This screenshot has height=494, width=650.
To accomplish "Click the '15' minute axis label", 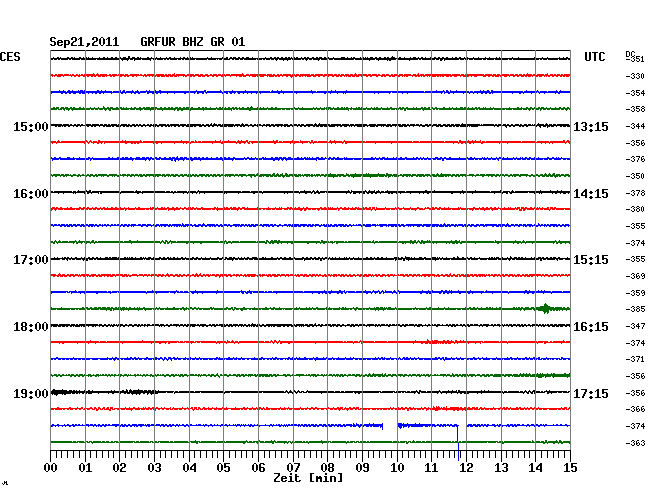I will point(570,468).
